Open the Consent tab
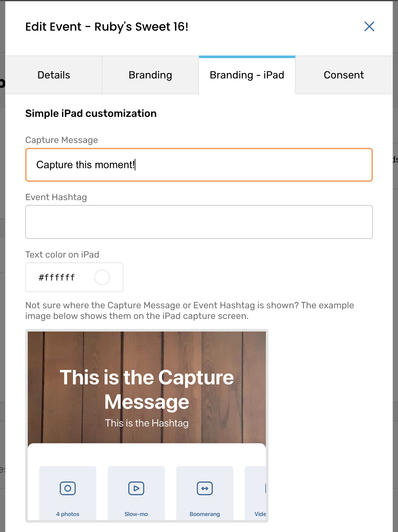 click(343, 75)
